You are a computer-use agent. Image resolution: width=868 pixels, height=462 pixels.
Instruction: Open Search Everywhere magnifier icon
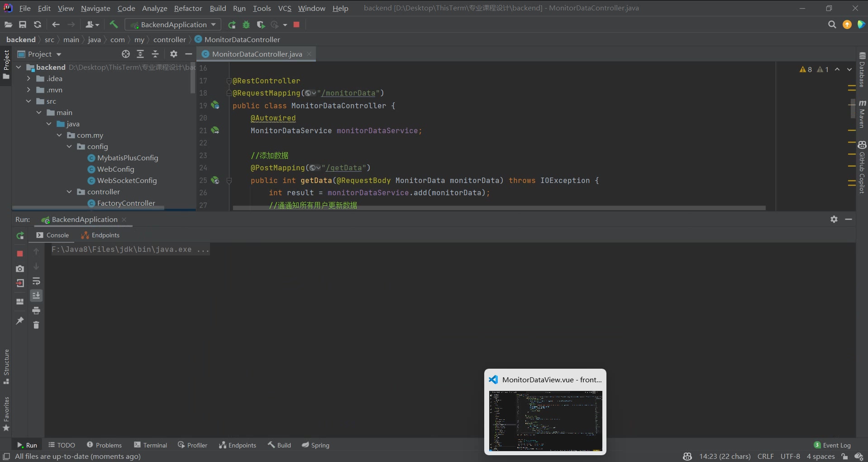832,24
